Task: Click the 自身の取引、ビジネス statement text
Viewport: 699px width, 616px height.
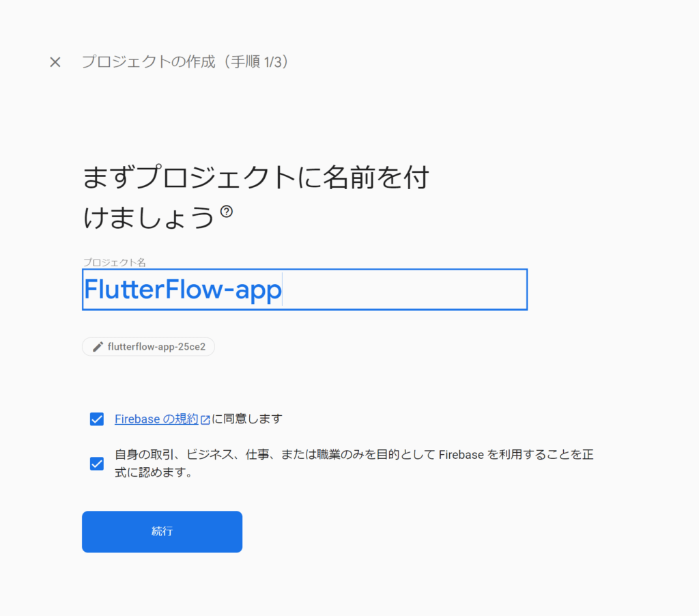Action: click(x=354, y=464)
